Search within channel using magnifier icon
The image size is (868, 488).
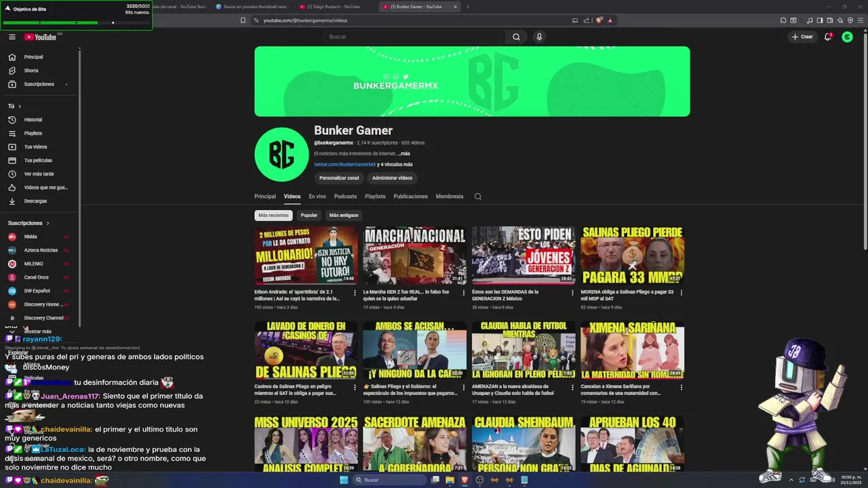click(x=477, y=197)
